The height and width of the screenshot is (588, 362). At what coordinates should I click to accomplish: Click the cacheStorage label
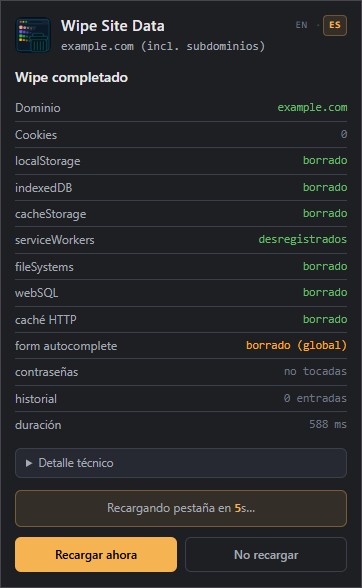click(51, 214)
